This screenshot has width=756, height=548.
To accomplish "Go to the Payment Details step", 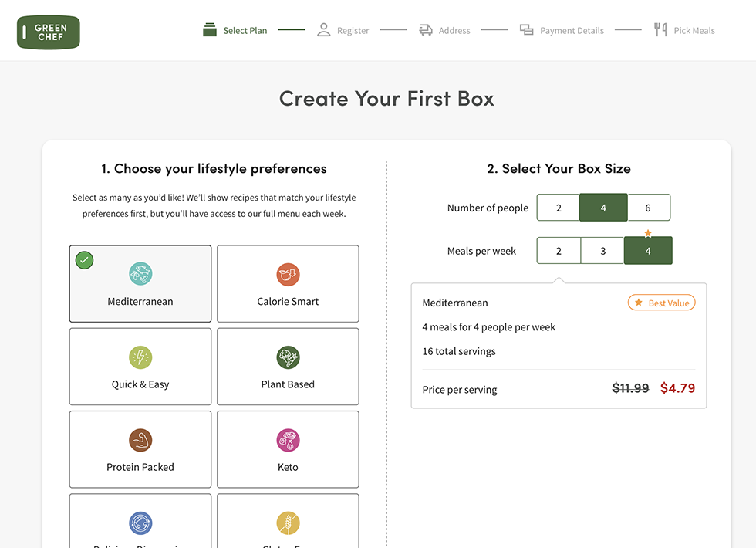I will pos(562,30).
